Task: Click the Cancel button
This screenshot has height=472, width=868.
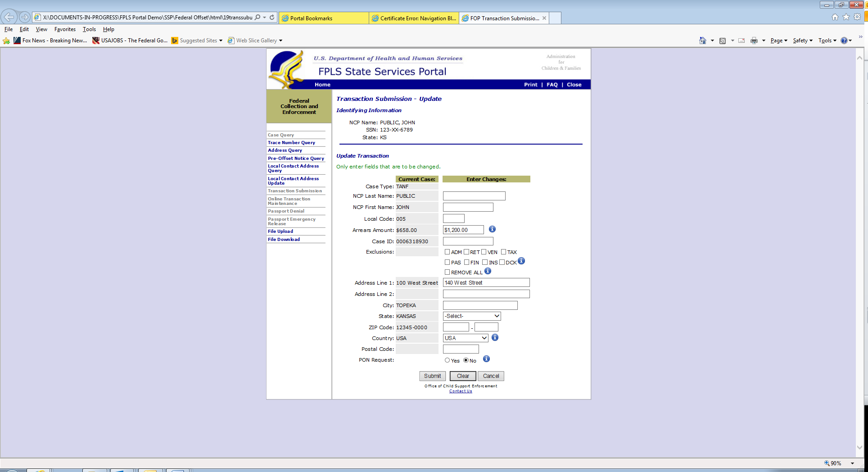Action: [491, 376]
